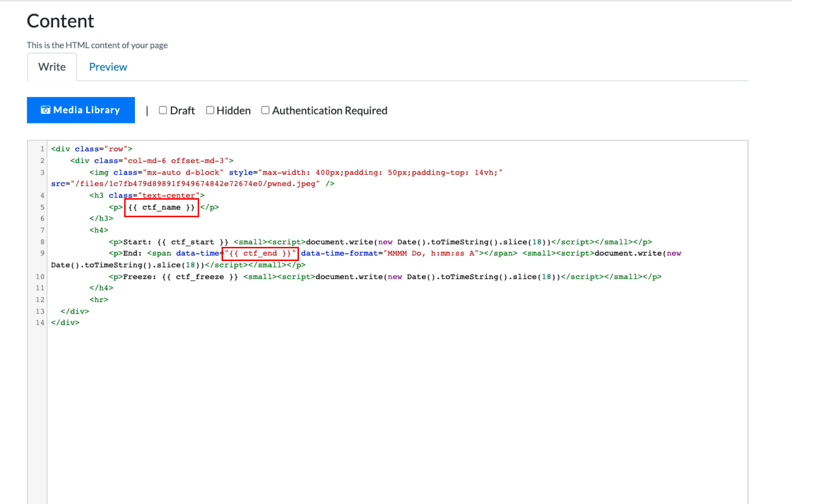837x504 pixels.
Task: Enable the Draft checkbox
Action: point(163,111)
